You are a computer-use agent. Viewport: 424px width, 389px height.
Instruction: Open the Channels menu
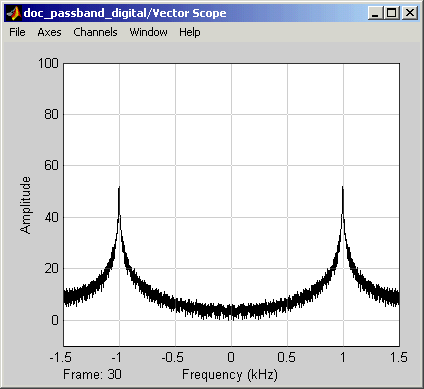(x=95, y=32)
